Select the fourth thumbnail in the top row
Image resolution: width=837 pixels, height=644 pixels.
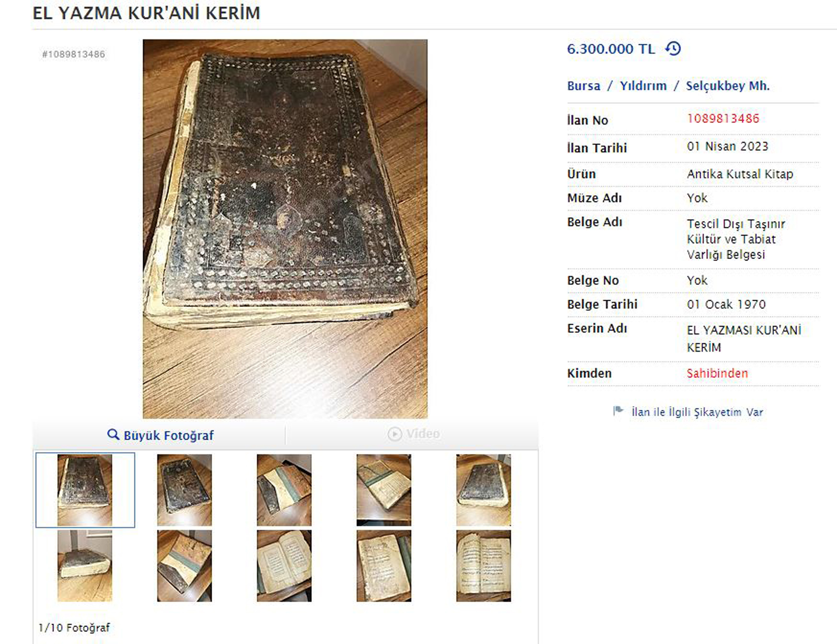tap(384, 490)
